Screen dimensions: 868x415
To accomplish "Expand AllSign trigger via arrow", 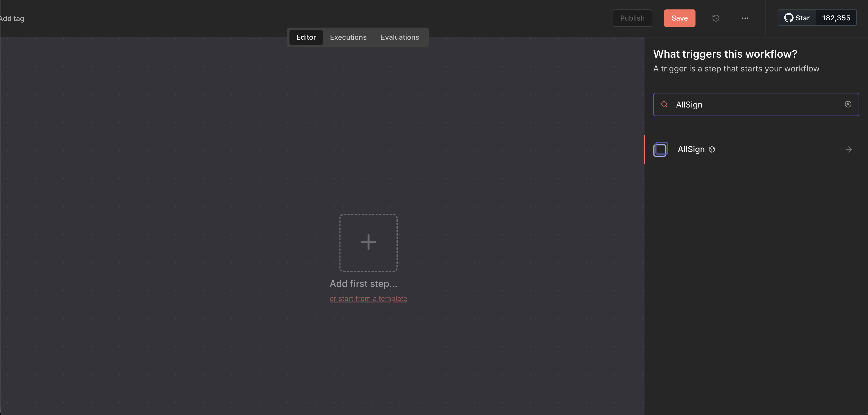I will 849,149.
